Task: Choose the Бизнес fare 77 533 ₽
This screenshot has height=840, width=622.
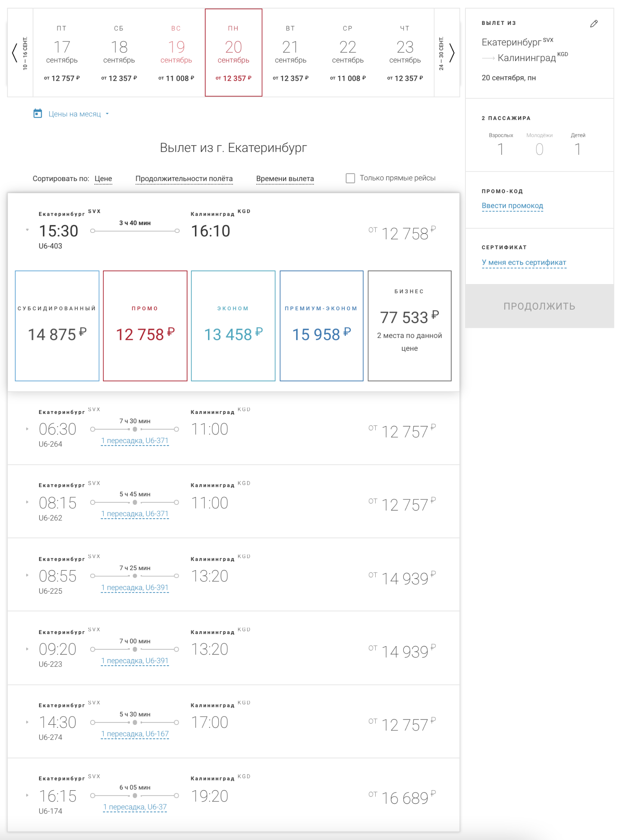Action: coord(409,326)
